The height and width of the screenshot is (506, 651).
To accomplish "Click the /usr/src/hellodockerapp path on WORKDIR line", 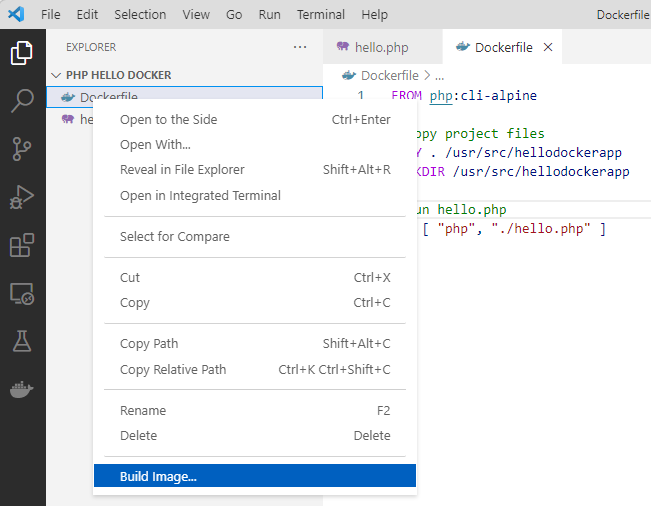I will pos(541,171).
